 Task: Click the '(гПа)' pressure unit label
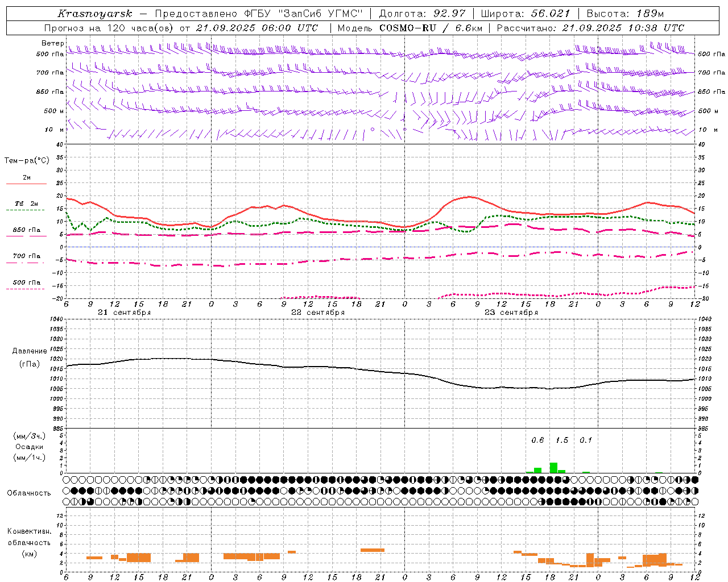30,364
